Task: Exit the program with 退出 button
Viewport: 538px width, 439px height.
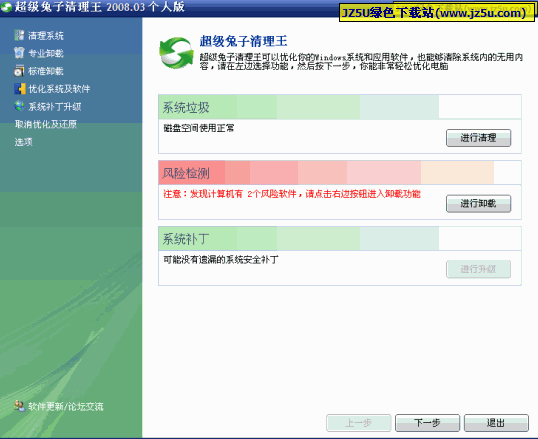Action: point(496,423)
